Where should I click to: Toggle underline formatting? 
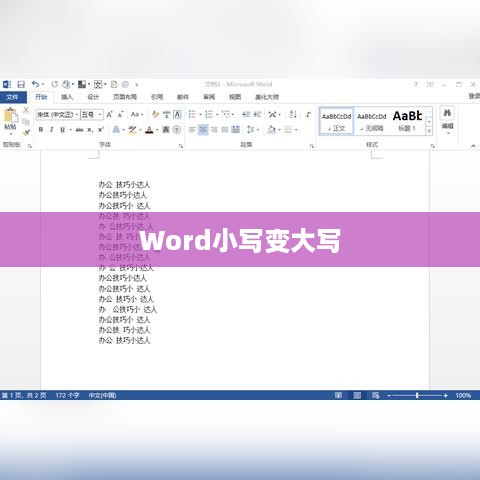click(62, 130)
